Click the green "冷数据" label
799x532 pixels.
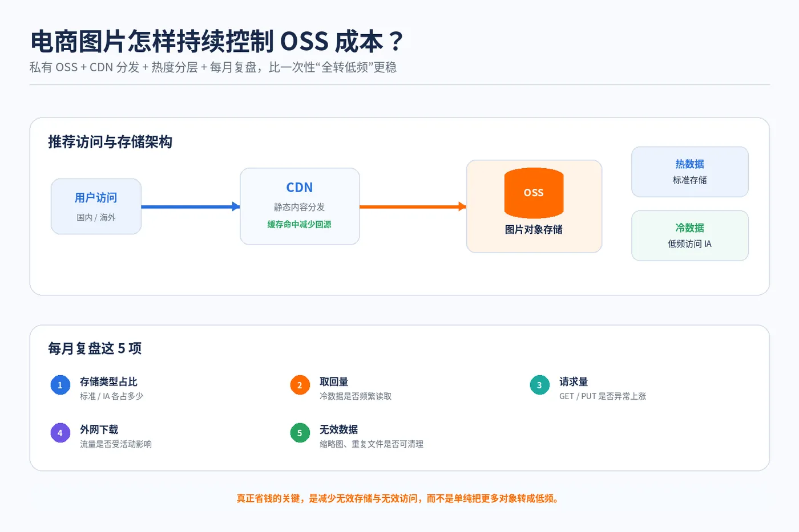pos(690,228)
